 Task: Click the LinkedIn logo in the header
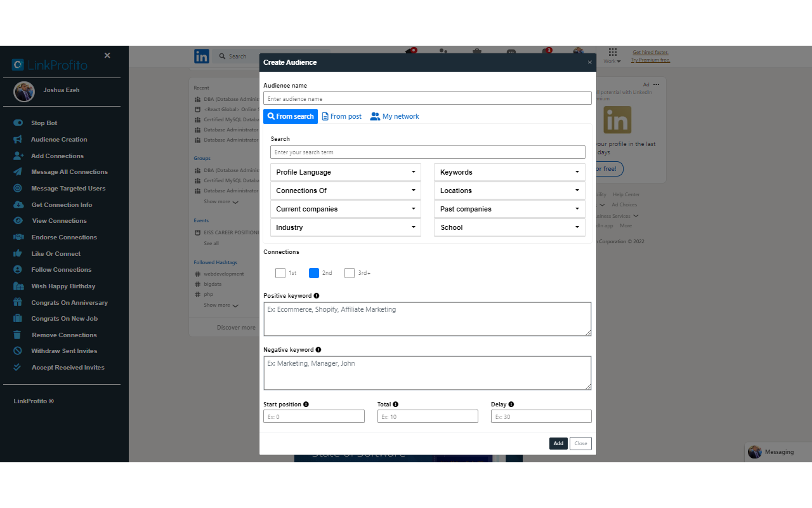coord(202,56)
